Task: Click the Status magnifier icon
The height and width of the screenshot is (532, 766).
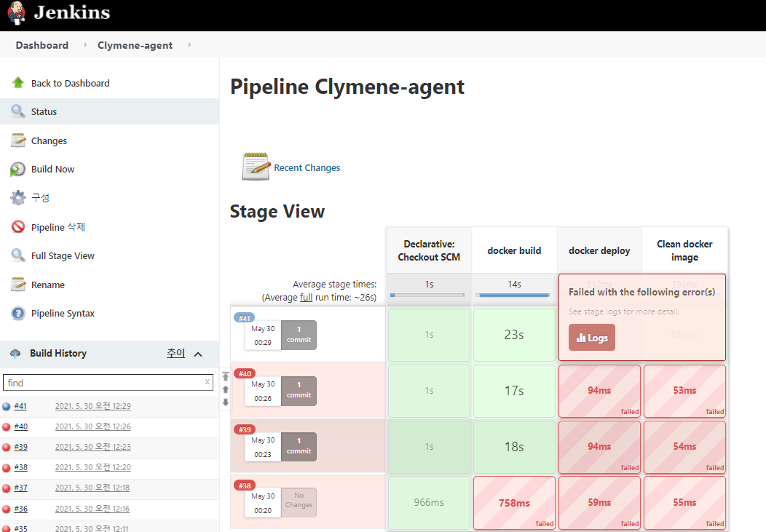Action: point(18,111)
